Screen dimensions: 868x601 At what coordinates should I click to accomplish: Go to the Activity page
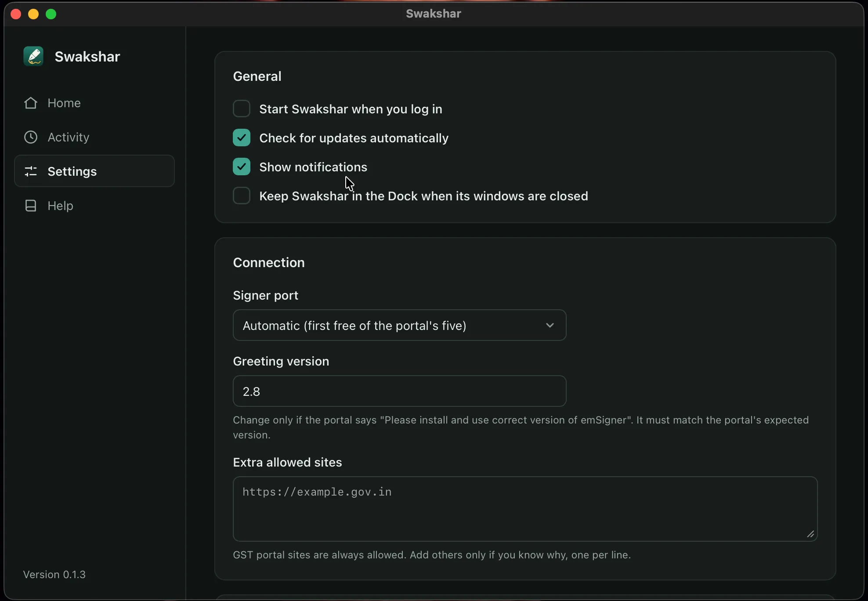(94, 137)
